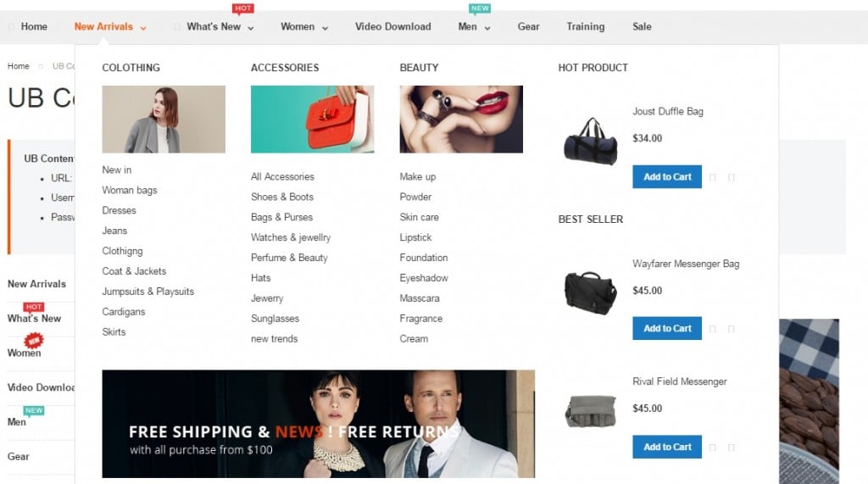868x484 pixels.
Task: Click the Wayfarer Messenger Bag product image
Action: click(x=590, y=293)
